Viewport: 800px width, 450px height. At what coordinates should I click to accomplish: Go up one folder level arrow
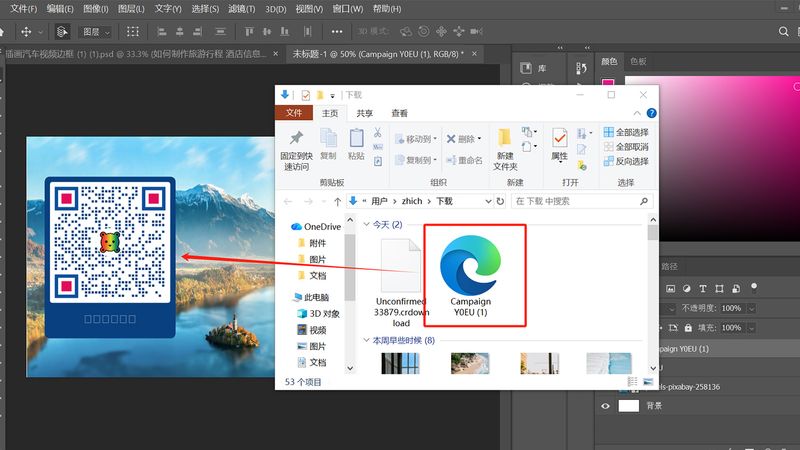coord(337,202)
